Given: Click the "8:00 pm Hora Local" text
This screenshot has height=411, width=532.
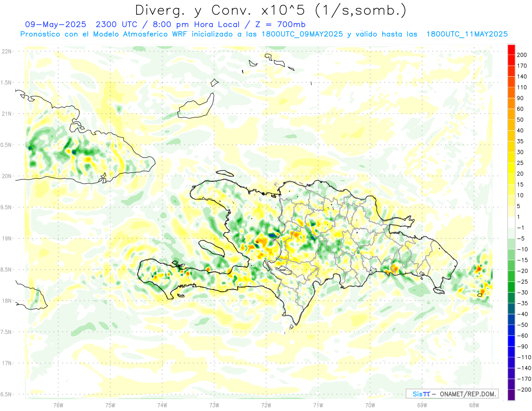Looking at the screenshot, I should pos(196,24).
